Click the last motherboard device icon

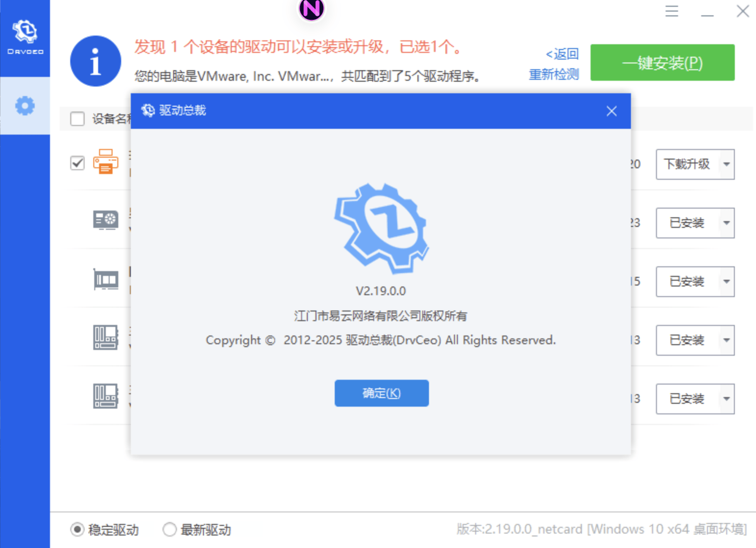(106, 396)
